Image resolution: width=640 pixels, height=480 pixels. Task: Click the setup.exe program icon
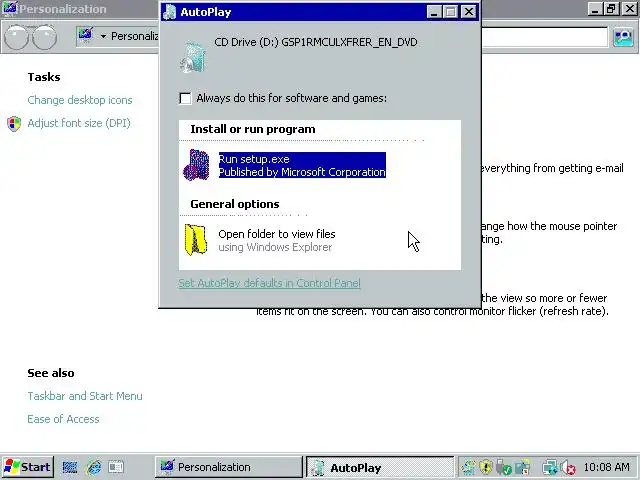(x=196, y=165)
